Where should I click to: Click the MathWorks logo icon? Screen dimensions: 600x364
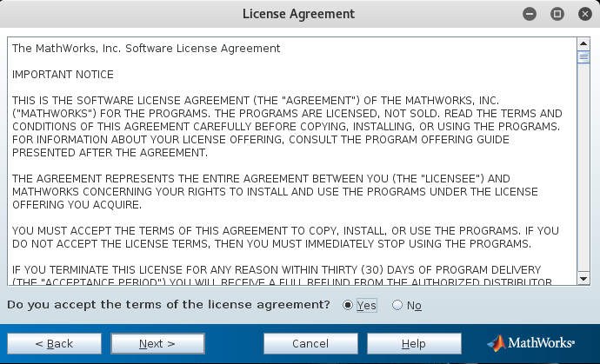pos(497,343)
